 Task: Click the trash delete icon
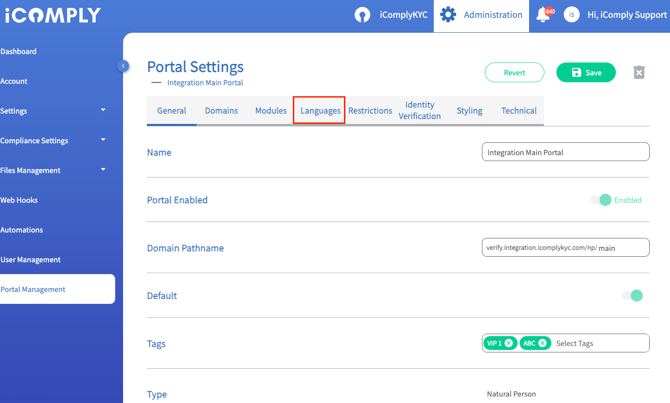click(639, 72)
